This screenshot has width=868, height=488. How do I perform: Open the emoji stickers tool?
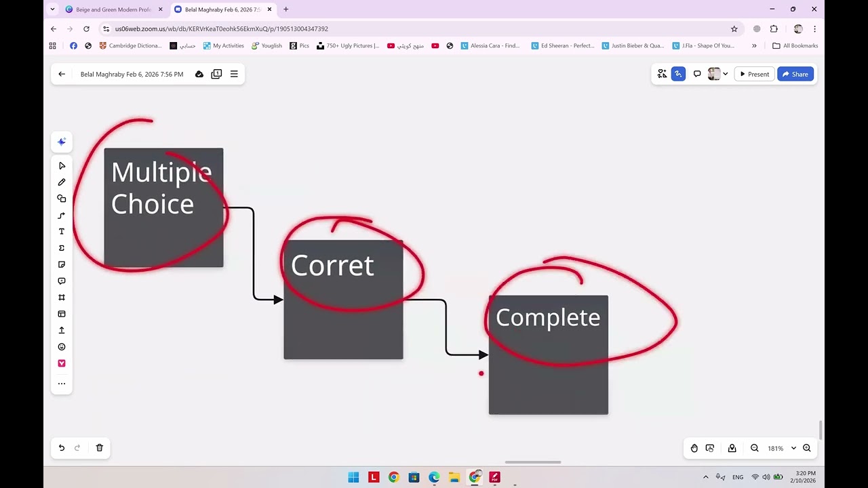(62, 347)
